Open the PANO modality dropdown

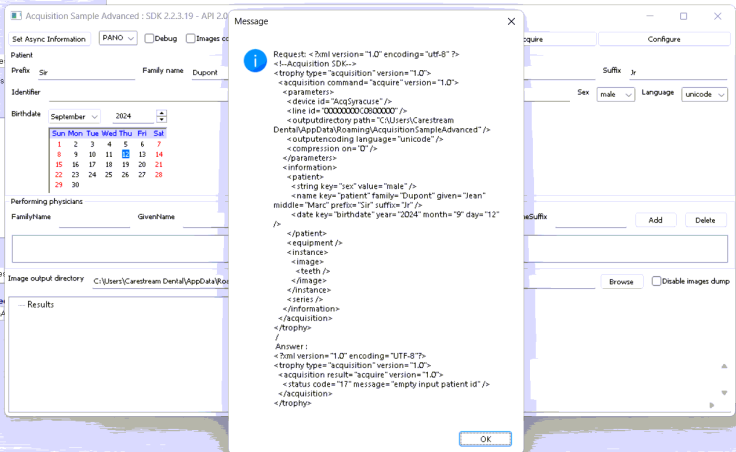point(118,38)
